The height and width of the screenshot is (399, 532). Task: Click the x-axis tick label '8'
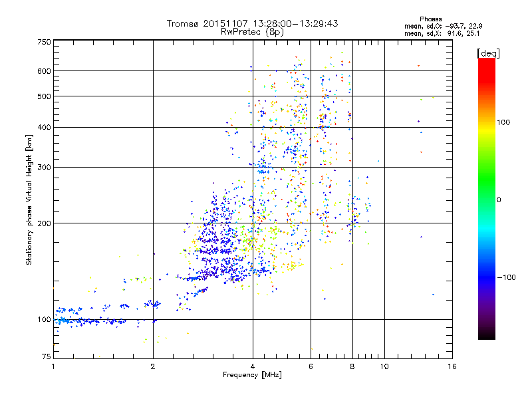click(352, 366)
